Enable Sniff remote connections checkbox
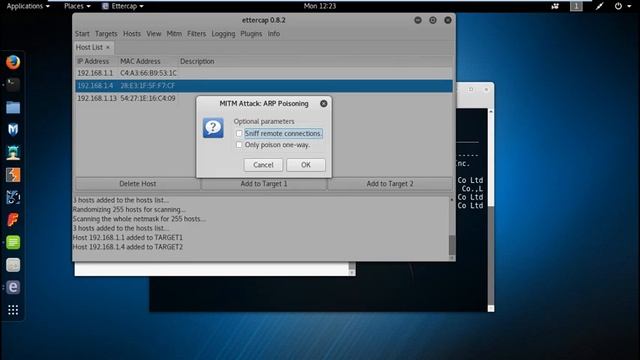This screenshot has height=360, width=640. (x=239, y=133)
